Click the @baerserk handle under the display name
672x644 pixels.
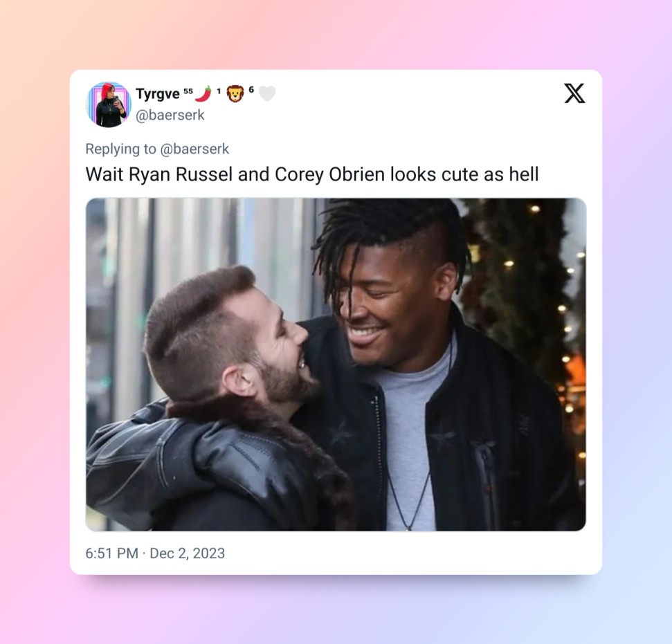(x=170, y=116)
